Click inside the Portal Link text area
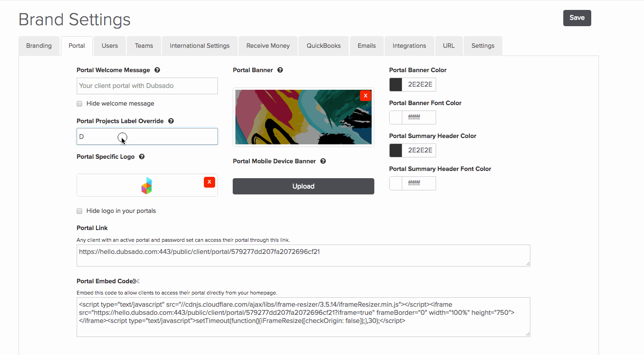The height and width of the screenshot is (355, 644). (304, 255)
